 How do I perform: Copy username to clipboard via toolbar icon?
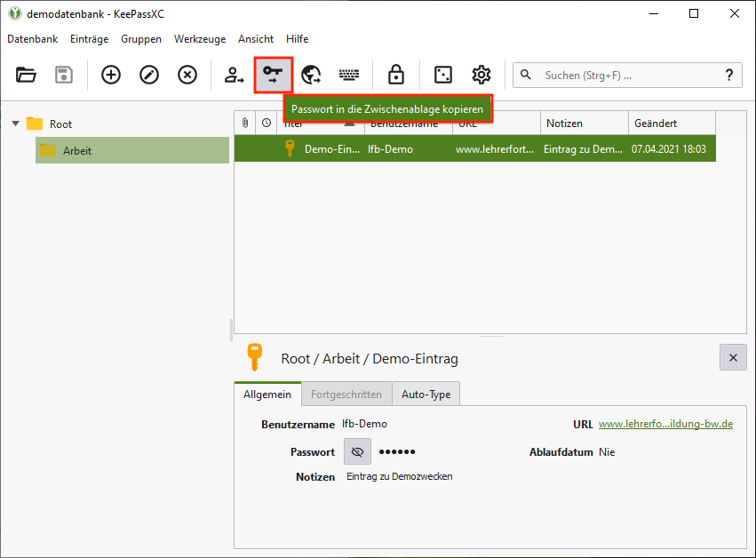(235, 76)
